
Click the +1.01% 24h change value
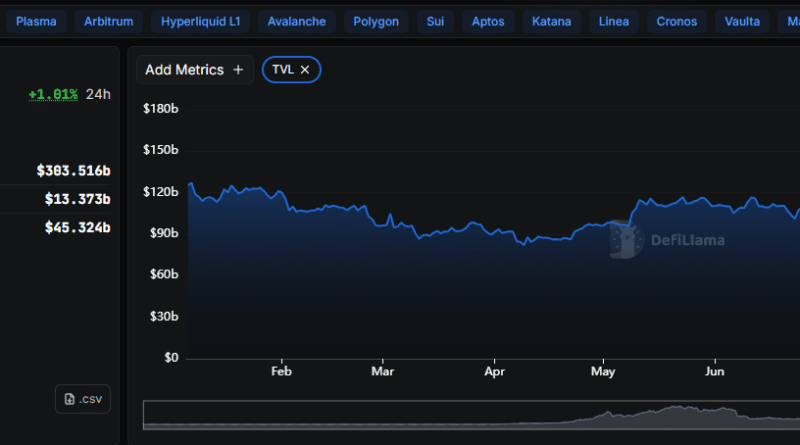53,95
